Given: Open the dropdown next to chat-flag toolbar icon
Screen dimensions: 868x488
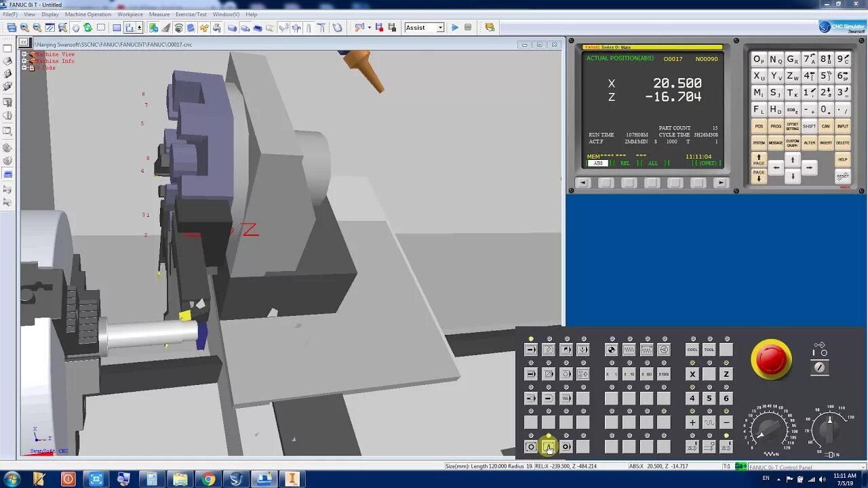Looking at the screenshot, I should [x=370, y=28].
